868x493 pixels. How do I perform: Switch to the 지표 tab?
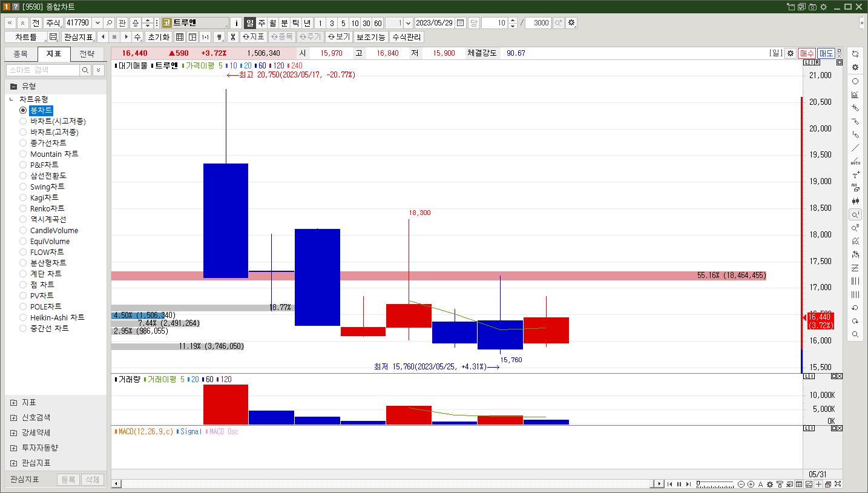(54, 54)
